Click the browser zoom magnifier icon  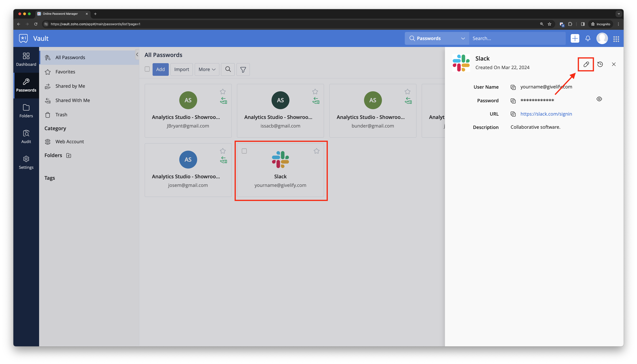point(541,24)
